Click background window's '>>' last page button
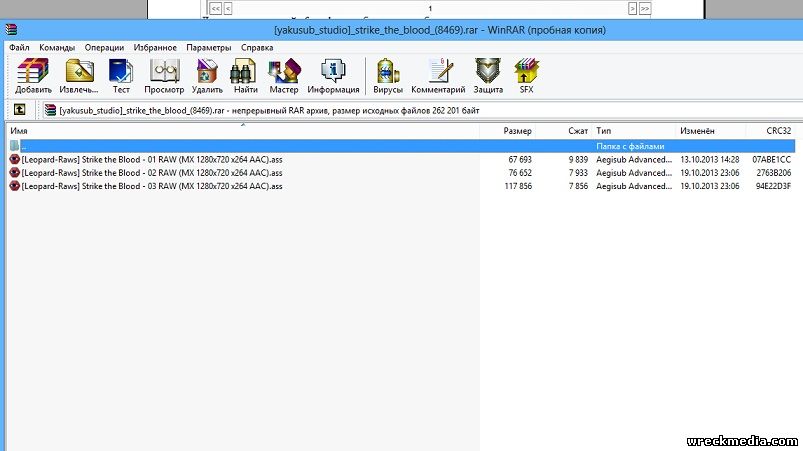Viewport: 803px width, 451px height. [645, 8]
